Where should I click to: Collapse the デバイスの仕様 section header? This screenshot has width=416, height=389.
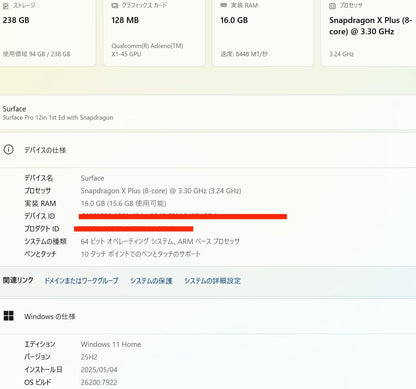pyautogui.click(x=208, y=150)
